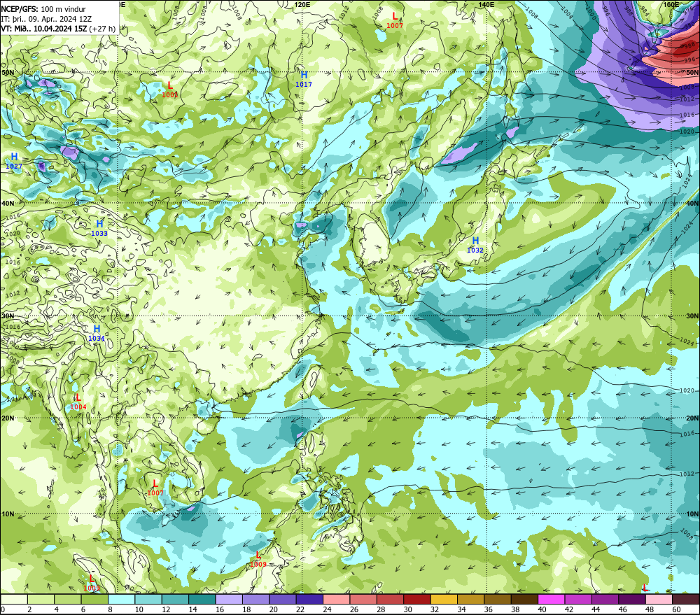Viewport: 700px width, 615px height.
Task: Click the 14–16 dark teal legend swatch
Action: pyautogui.click(x=202, y=599)
